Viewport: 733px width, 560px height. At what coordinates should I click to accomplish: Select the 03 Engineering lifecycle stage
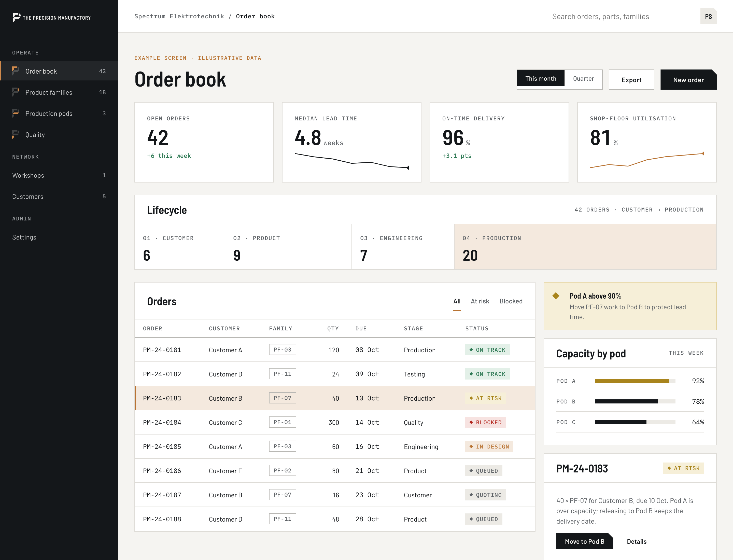click(x=403, y=247)
